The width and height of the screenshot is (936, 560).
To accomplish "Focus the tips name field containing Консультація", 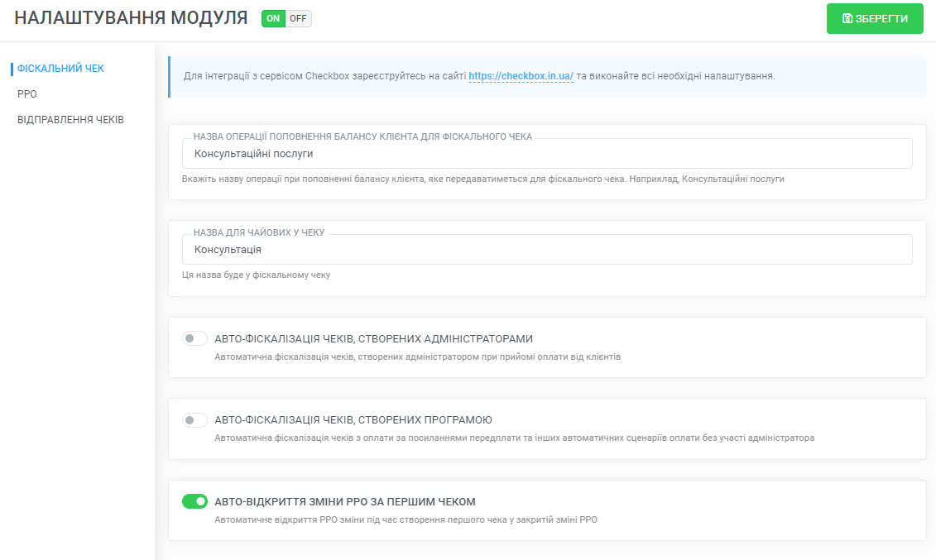I will point(547,249).
